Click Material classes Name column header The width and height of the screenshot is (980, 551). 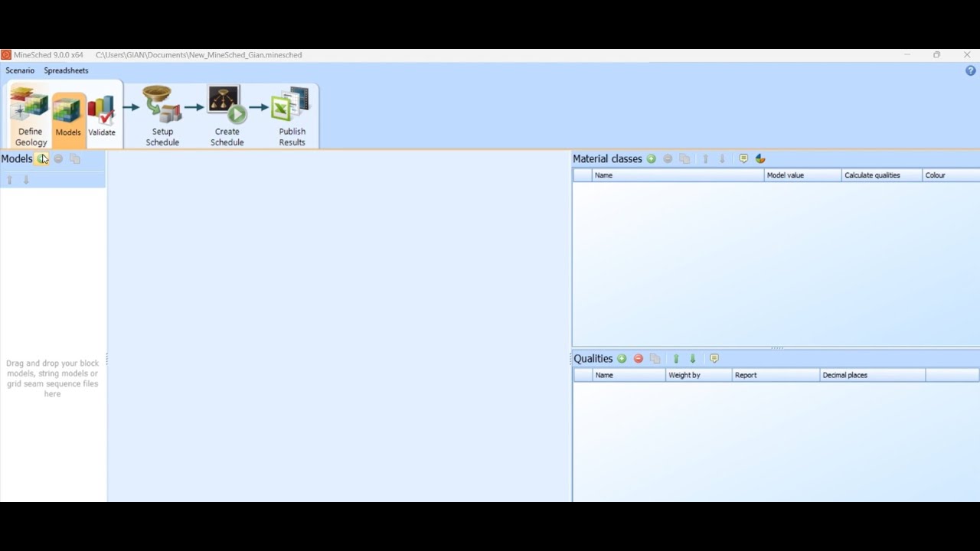click(x=678, y=175)
